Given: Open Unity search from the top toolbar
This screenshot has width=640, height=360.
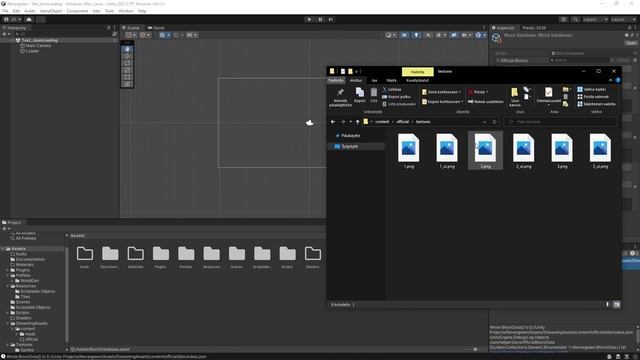Looking at the screenshot, I should [575, 19].
